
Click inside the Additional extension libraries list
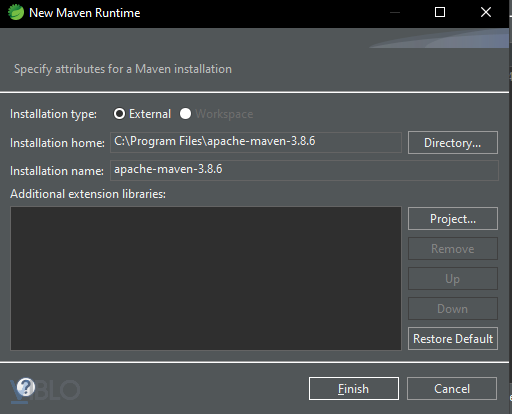pyautogui.click(x=206, y=278)
